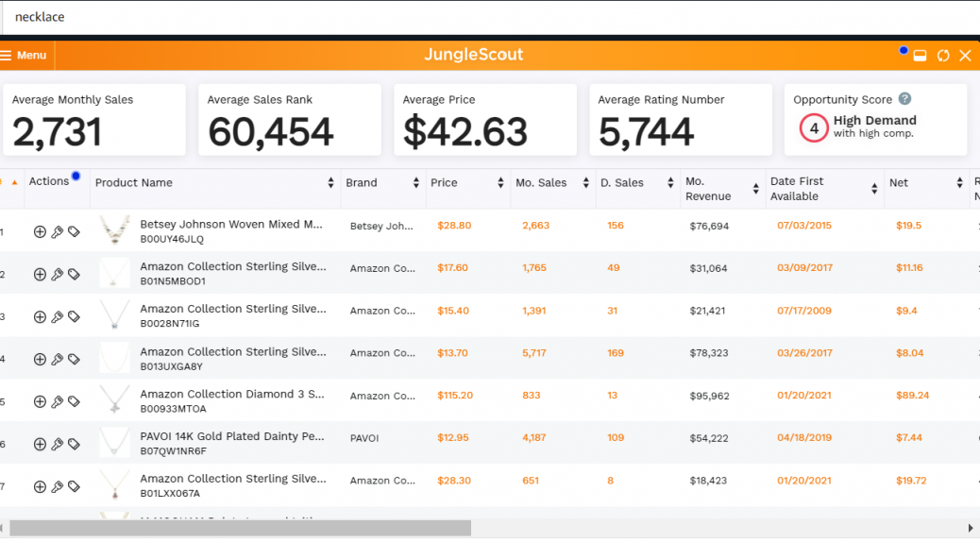The height and width of the screenshot is (542, 980).
Task: Sort by Mo. Sales column arrows
Action: (585, 182)
